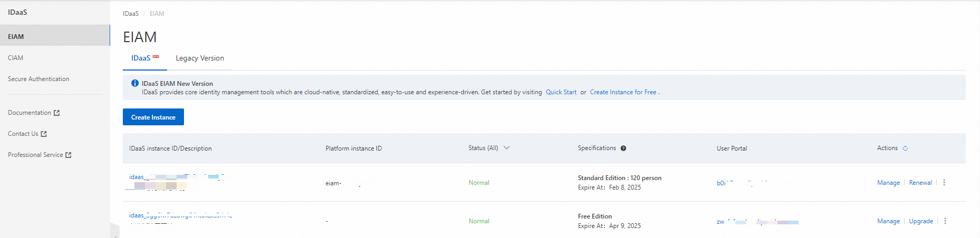
Task: Click the IDaaS breadcrumb link
Action: pyautogui.click(x=131, y=14)
